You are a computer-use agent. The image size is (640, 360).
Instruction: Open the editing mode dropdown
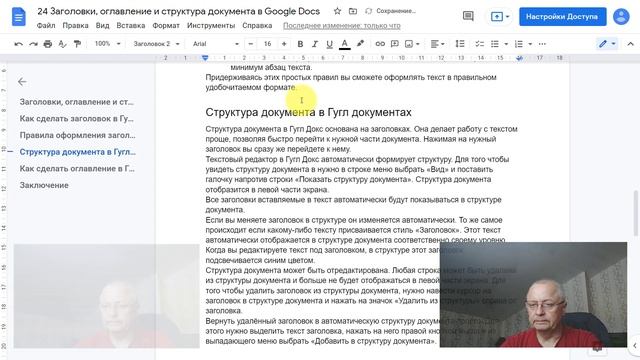(x=607, y=44)
